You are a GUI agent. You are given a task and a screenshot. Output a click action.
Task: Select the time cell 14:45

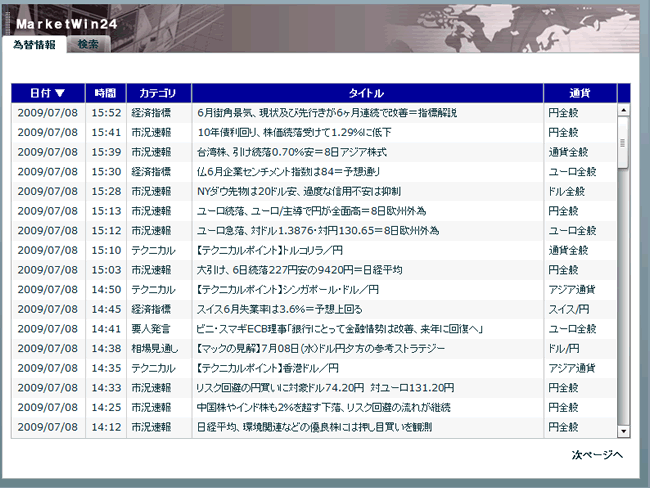(106, 309)
